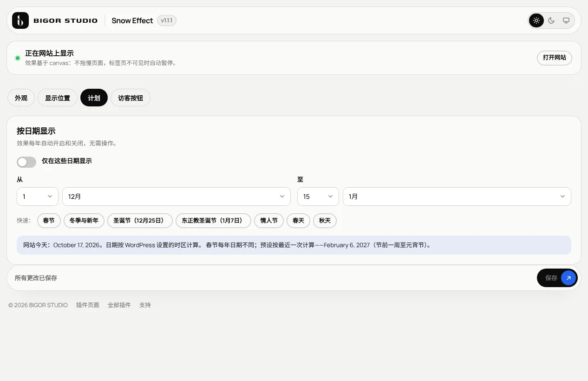Apply the 冬季与新年 quick preset
This screenshot has width=588, height=381.
pyautogui.click(x=84, y=220)
